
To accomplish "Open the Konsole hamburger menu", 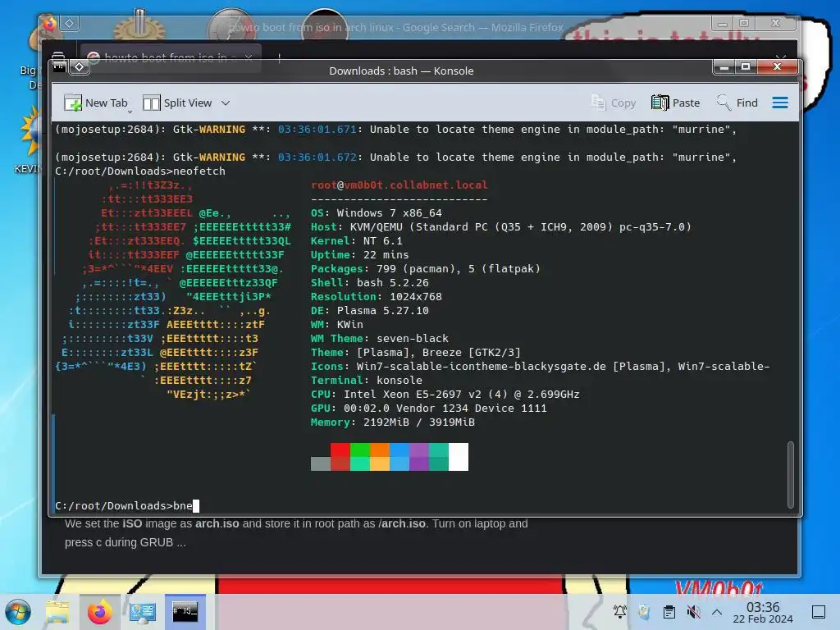I will click(780, 103).
